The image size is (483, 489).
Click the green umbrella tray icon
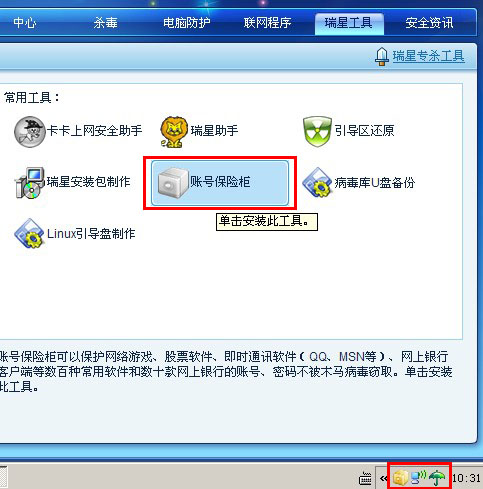437,478
